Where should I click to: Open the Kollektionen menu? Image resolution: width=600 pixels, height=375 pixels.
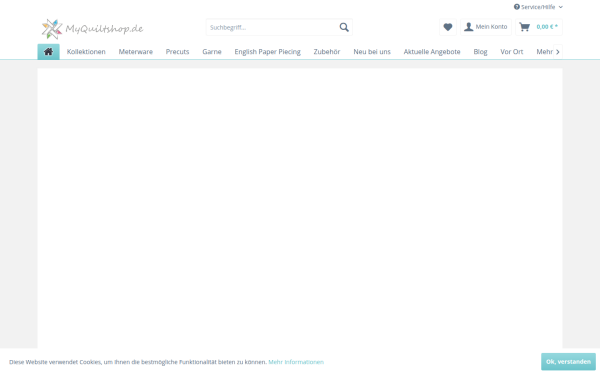point(86,52)
